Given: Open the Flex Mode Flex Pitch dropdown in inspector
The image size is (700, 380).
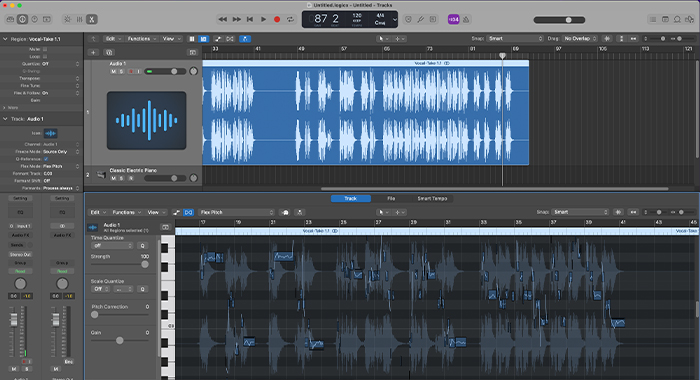Looking at the screenshot, I should coord(61,166).
